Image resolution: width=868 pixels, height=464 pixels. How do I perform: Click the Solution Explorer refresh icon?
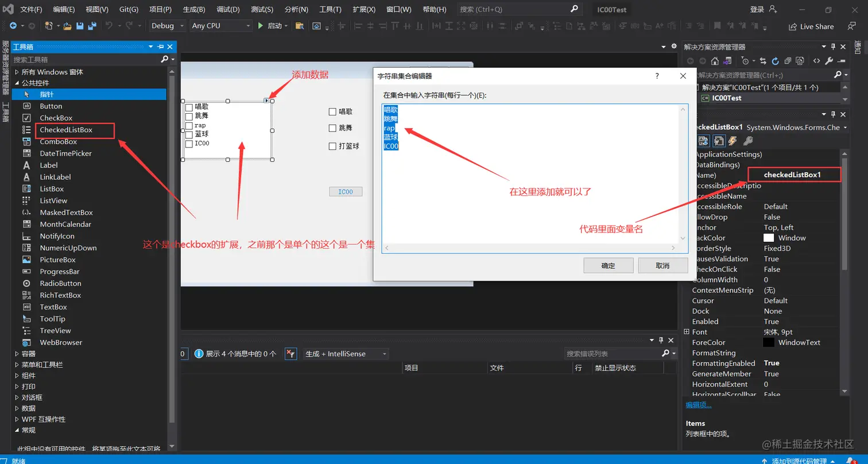775,61
